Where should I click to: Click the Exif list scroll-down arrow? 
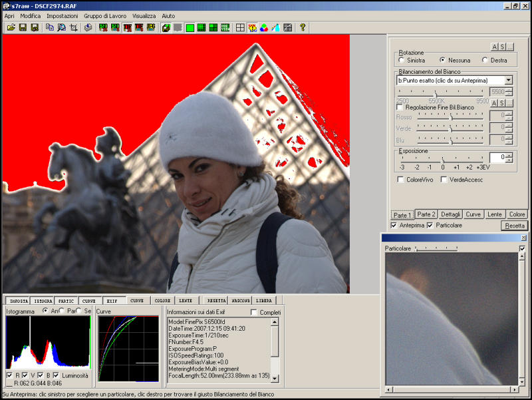(275, 378)
